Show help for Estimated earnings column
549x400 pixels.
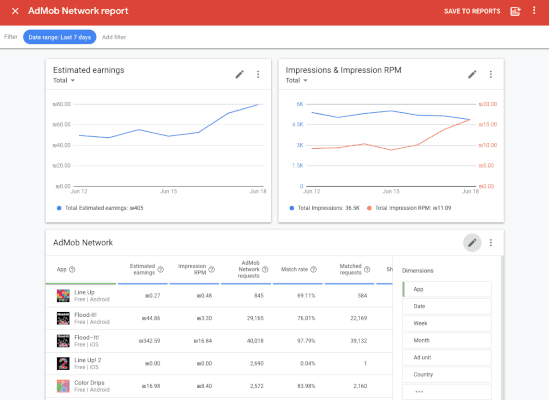click(x=160, y=269)
